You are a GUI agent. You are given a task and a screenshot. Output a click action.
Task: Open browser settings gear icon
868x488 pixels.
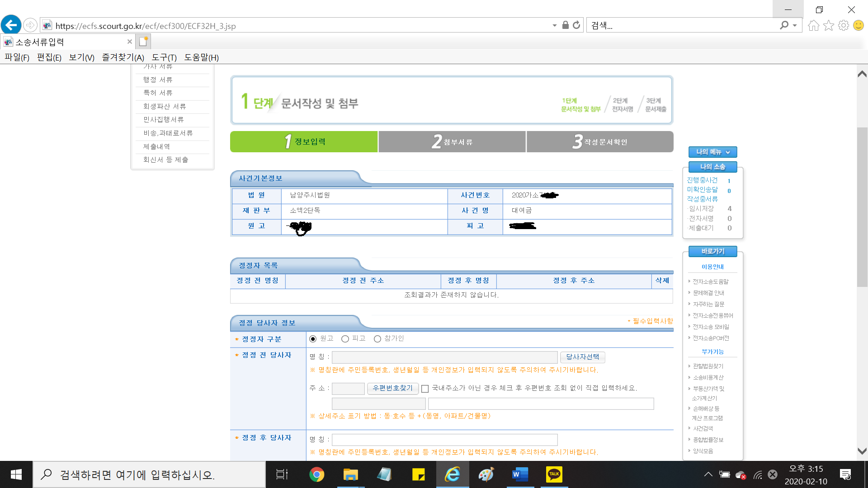tap(843, 25)
